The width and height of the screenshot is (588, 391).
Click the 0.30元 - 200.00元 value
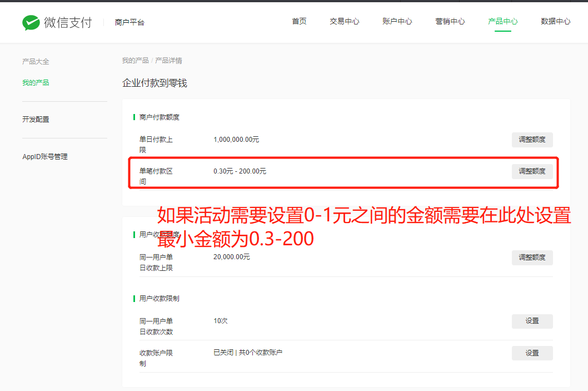tap(240, 171)
